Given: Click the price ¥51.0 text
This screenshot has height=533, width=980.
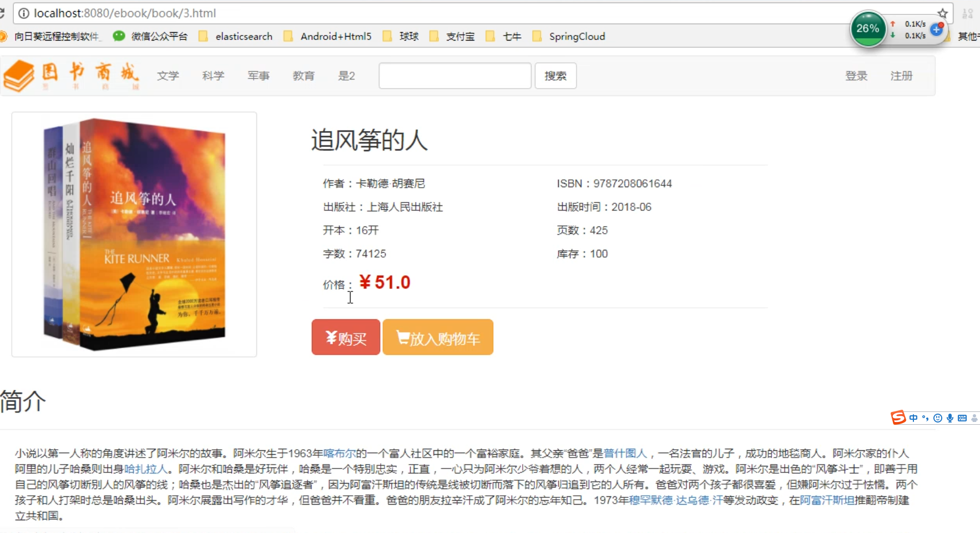Looking at the screenshot, I should click(385, 282).
